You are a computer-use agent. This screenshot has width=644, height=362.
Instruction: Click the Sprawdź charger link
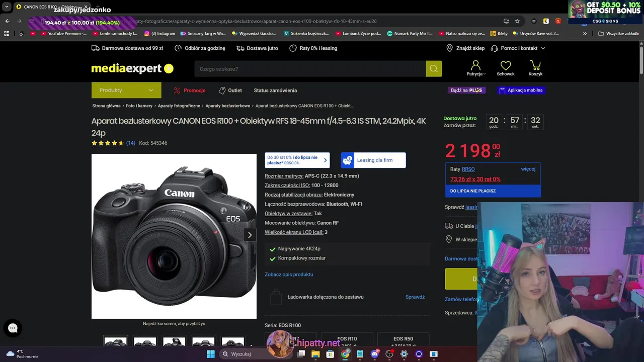pyautogui.click(x=415, y=297)
